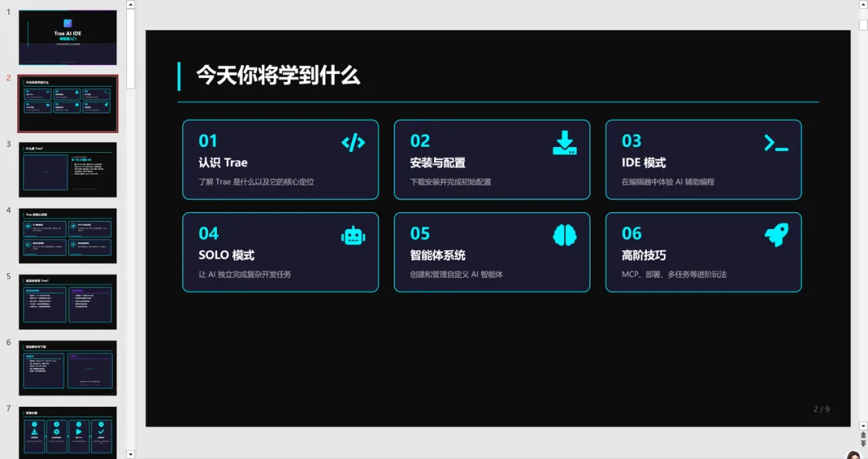Click the slide editor vertical scrollbar thumb

[x=863, y=25]
